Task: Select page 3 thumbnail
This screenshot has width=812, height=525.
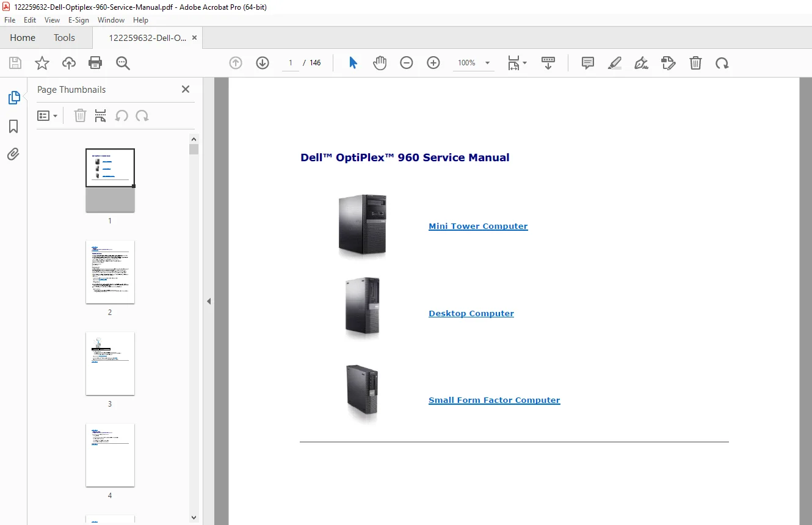Action: pos(110,363)
